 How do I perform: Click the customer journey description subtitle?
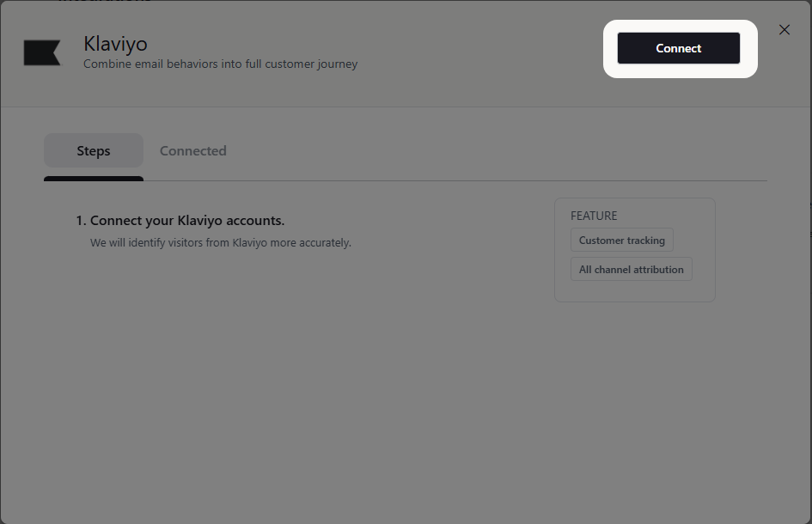218,64
